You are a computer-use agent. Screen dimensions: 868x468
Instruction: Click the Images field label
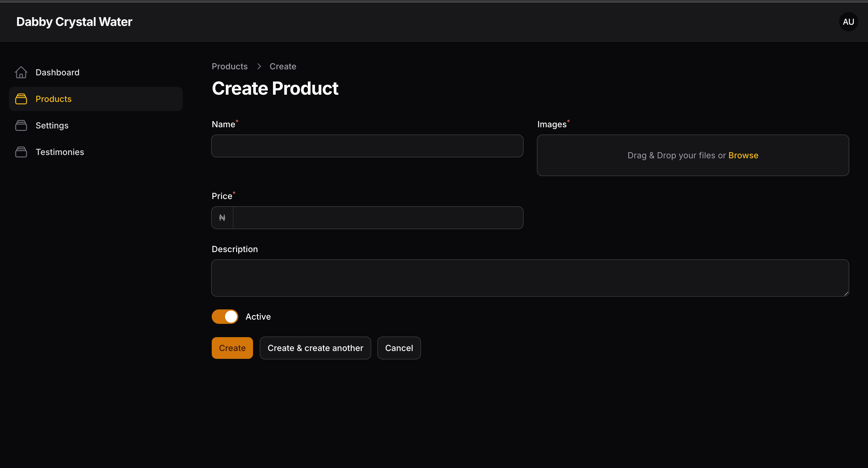point(552,124)
